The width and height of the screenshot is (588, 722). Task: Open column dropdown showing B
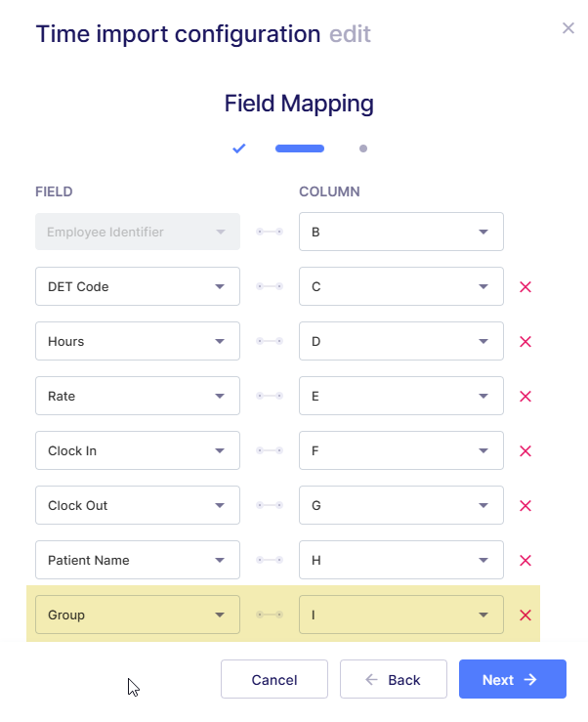[401, 232]
